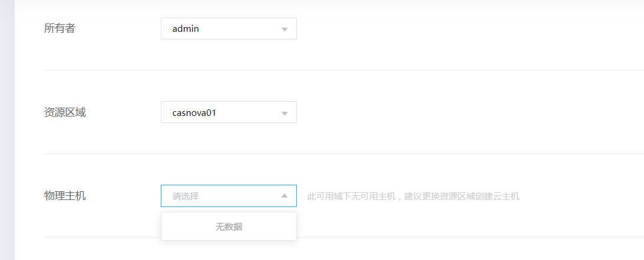Click the divider line below 所有者 row

point(342,71)
